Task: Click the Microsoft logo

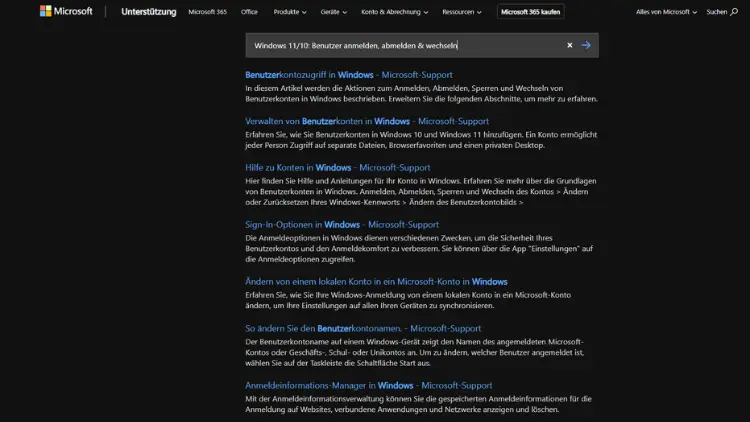Action: click(66, 12)
